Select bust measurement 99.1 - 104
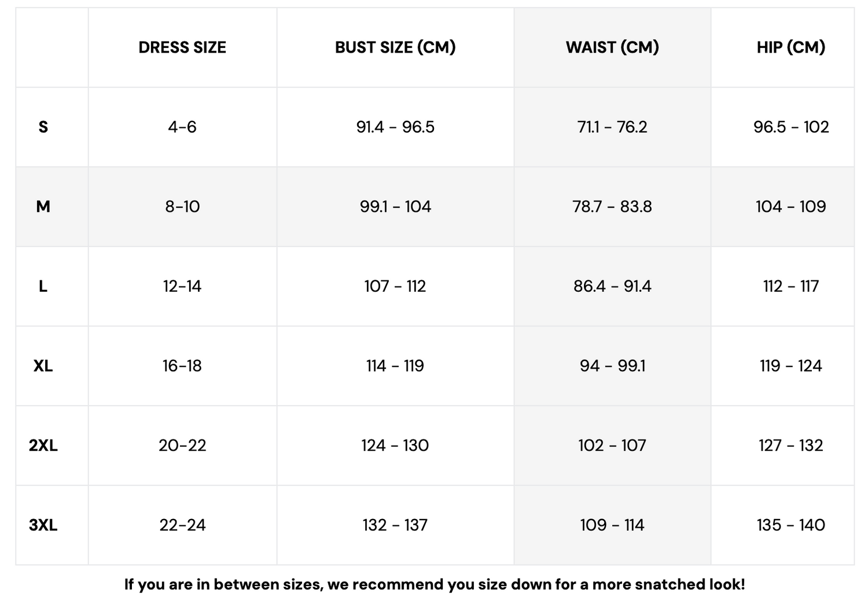 pos(395,207)
